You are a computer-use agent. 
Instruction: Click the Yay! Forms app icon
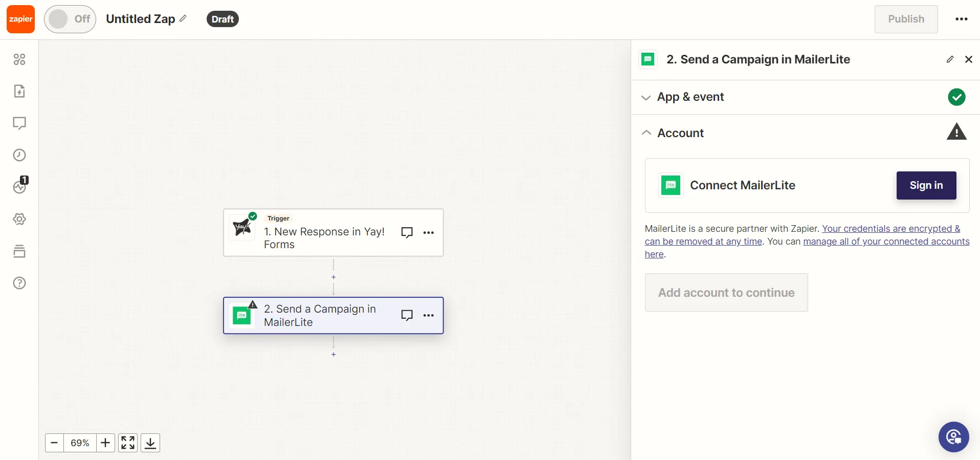[x=242, y=227]
